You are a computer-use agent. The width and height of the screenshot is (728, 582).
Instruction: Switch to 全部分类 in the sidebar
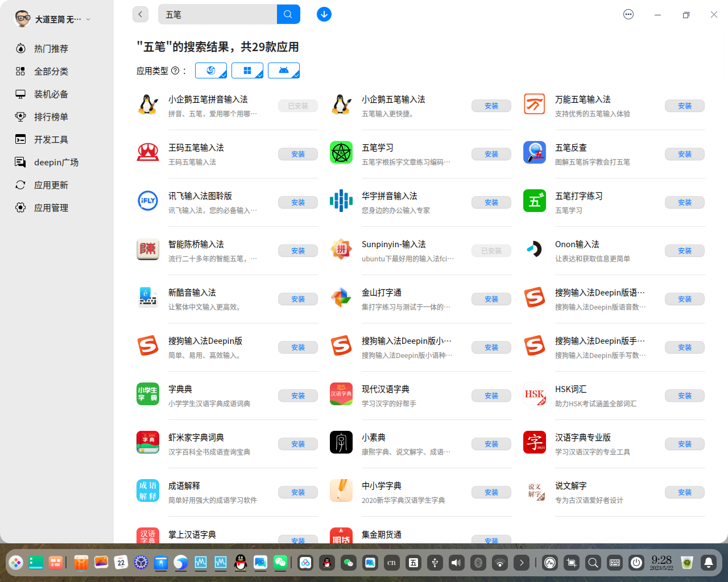point(51,71)
